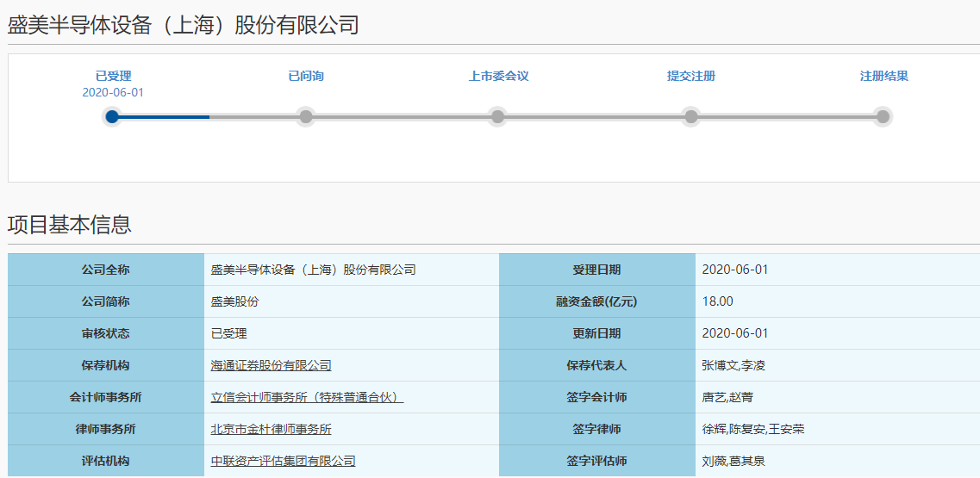
Task: Click the 唐艺,赵菁 cell
Action: (838, 397)
